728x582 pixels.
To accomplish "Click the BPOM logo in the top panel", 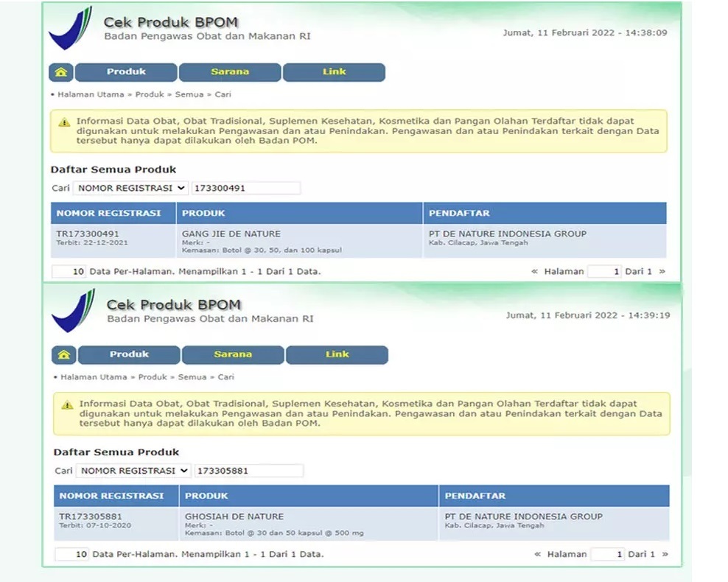I will click(71, 28).
